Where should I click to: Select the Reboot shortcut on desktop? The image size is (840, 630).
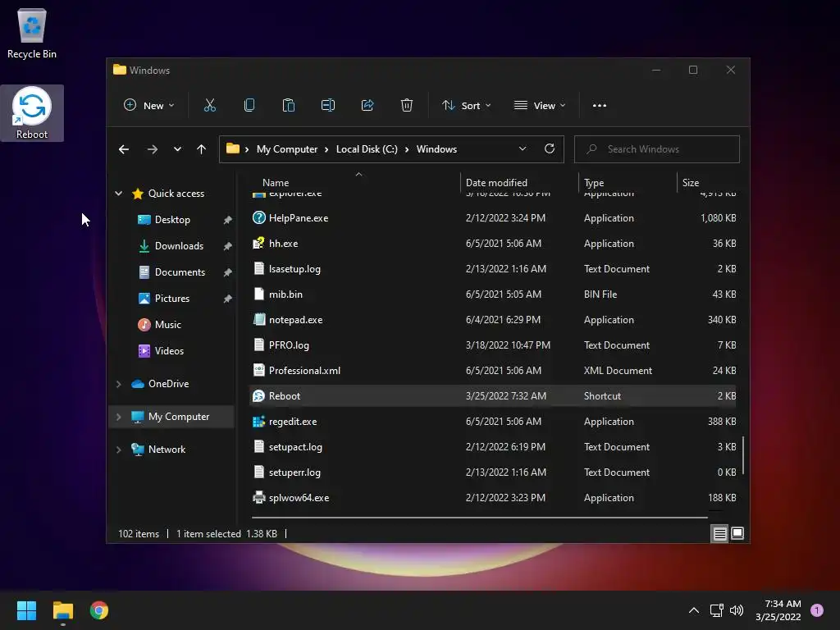pyautogui.click(x=32, y=113)
